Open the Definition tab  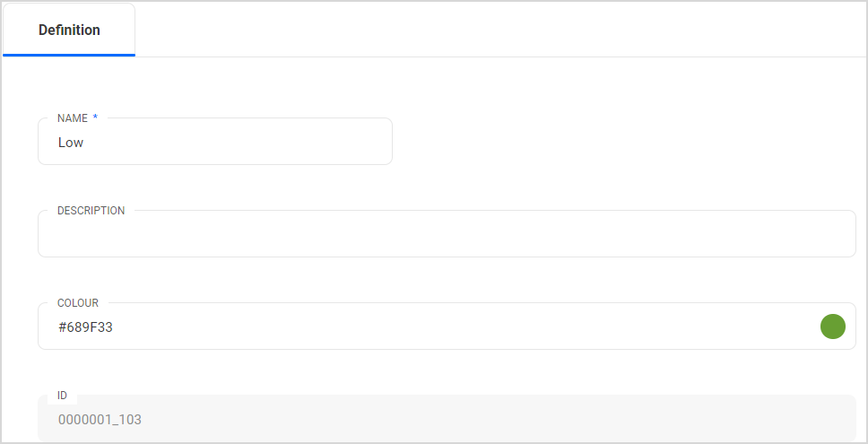click(x=69, y=30)
